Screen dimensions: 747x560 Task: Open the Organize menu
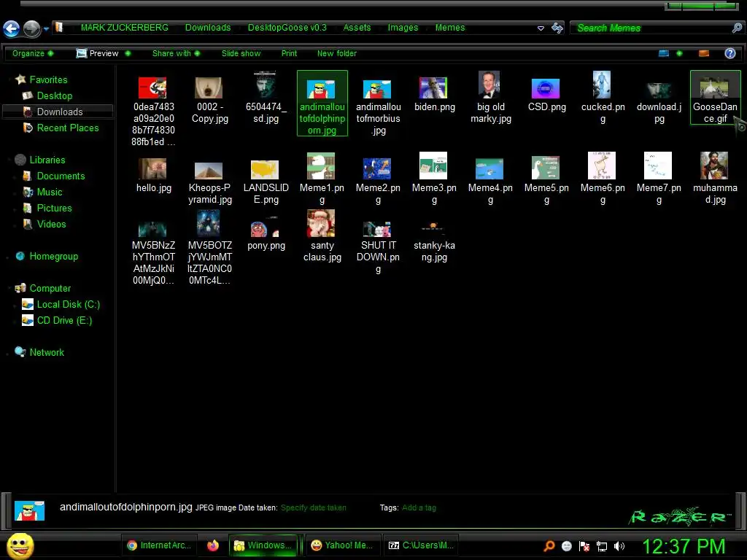point(33,53)
